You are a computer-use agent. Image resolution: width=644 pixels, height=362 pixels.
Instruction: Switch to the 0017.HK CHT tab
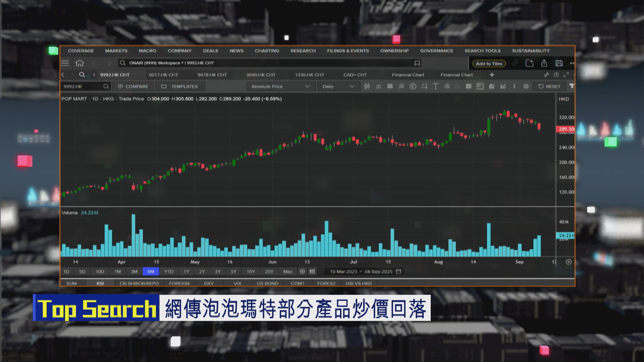tap(163, 75)
